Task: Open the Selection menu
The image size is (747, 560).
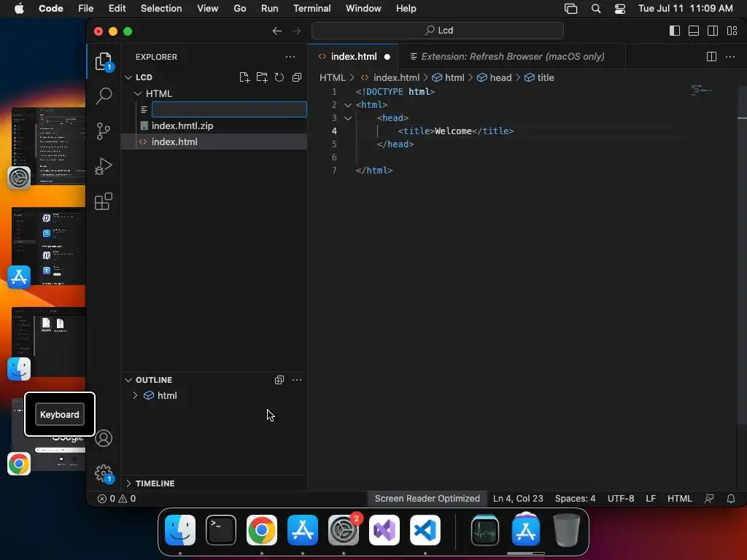Action: (x=161, y=9)
